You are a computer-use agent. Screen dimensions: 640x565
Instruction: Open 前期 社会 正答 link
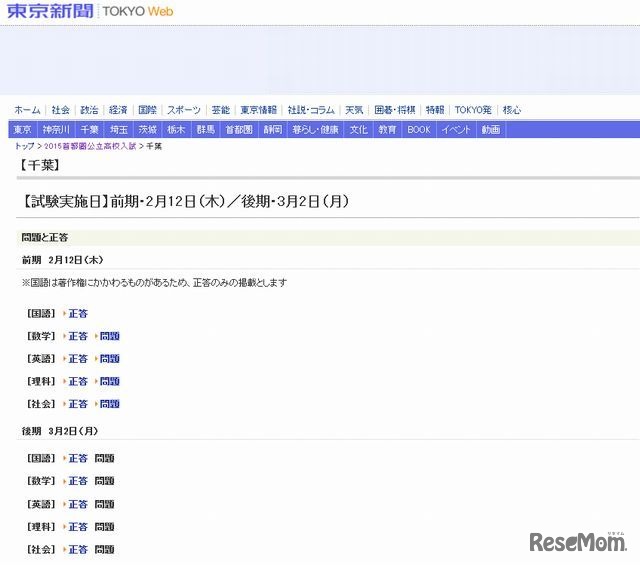pos(78,404)
